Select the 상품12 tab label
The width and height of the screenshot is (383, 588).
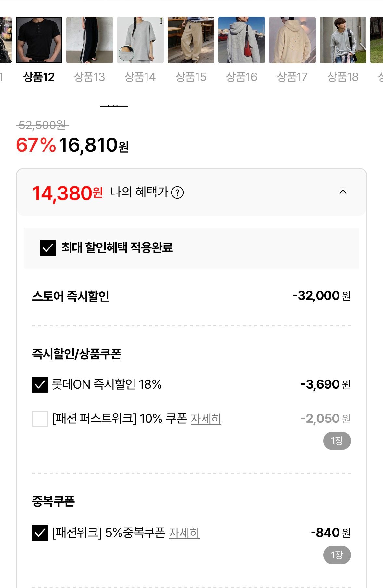[39, 77]
